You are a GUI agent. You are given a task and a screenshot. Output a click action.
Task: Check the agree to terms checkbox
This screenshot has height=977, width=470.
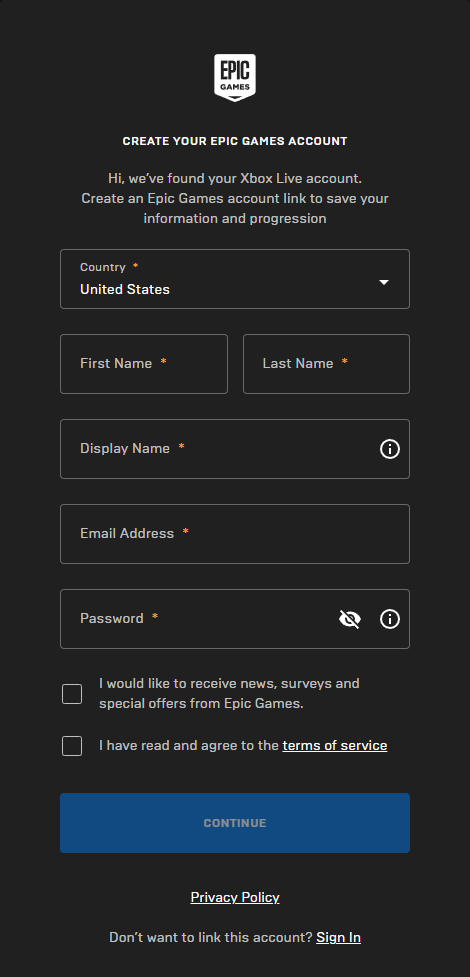tap(72, 746)
